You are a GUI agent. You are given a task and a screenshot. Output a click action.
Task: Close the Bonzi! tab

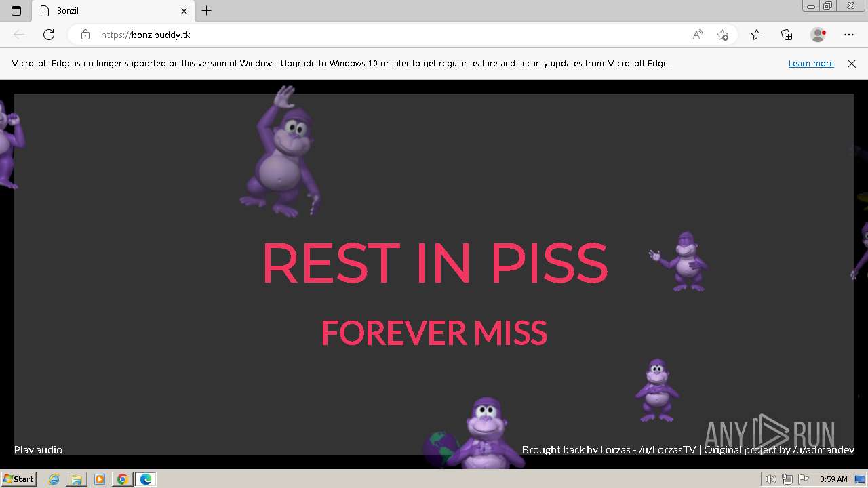184,11
